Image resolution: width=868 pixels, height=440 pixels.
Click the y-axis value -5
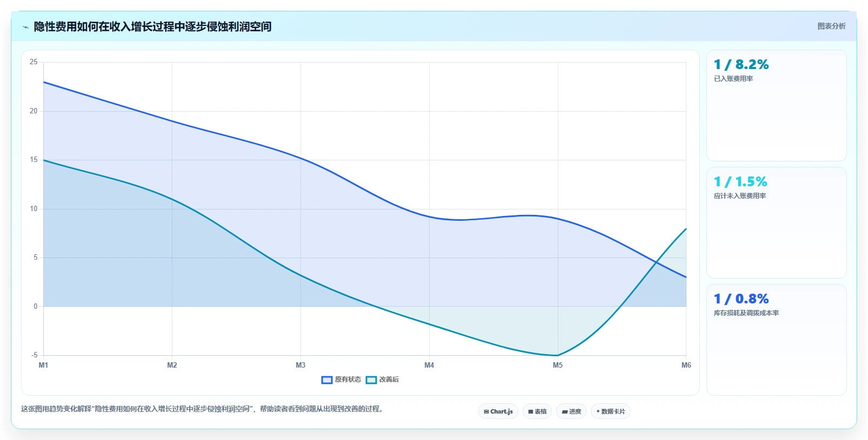pos(34,355)
